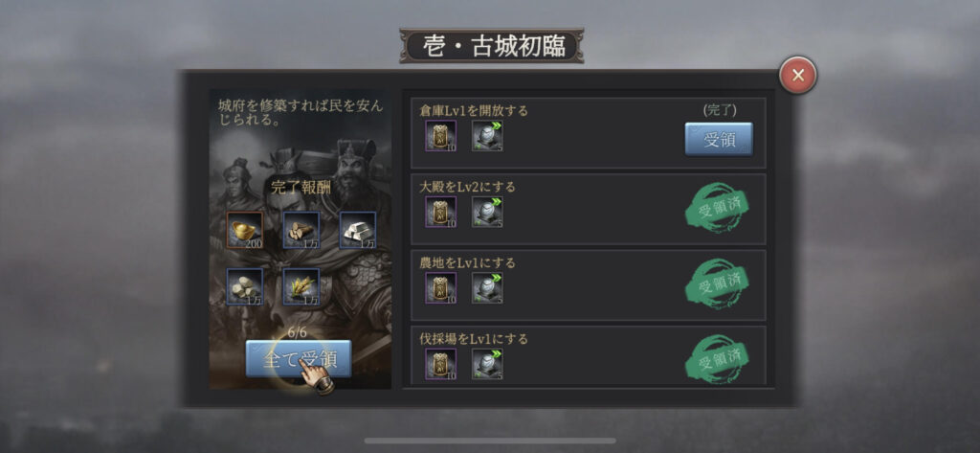Tap the 受領済 stamp on 伐採場をLv1にする quest
Viewport: 980px width, 453px height.
718,359
